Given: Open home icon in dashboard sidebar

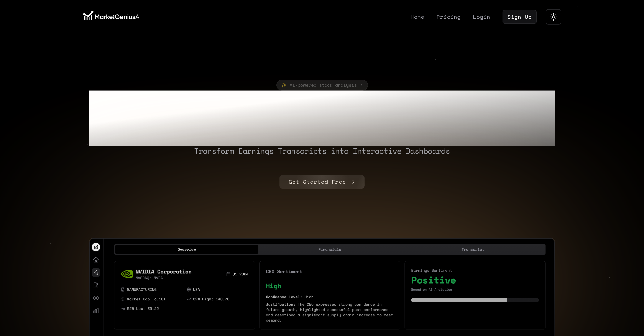Looking at the screenshot, I should (x=96, y=260).
